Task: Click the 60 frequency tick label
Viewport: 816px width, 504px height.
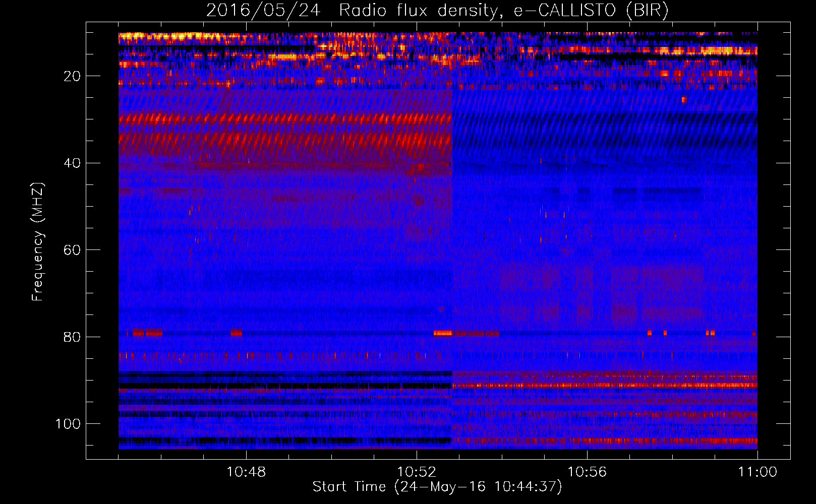Action: [x=72, y=250]
